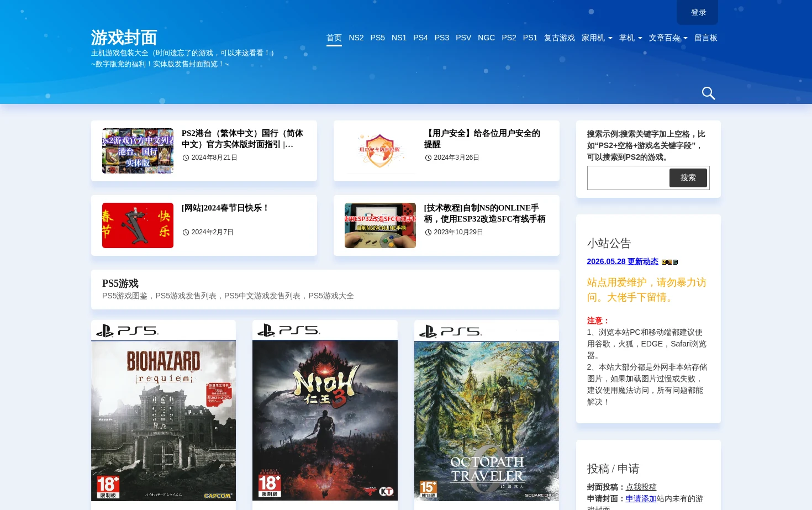Open the 游戏封面 site title
This screenshot has height=510, width=812.
(x=124, y=38)
